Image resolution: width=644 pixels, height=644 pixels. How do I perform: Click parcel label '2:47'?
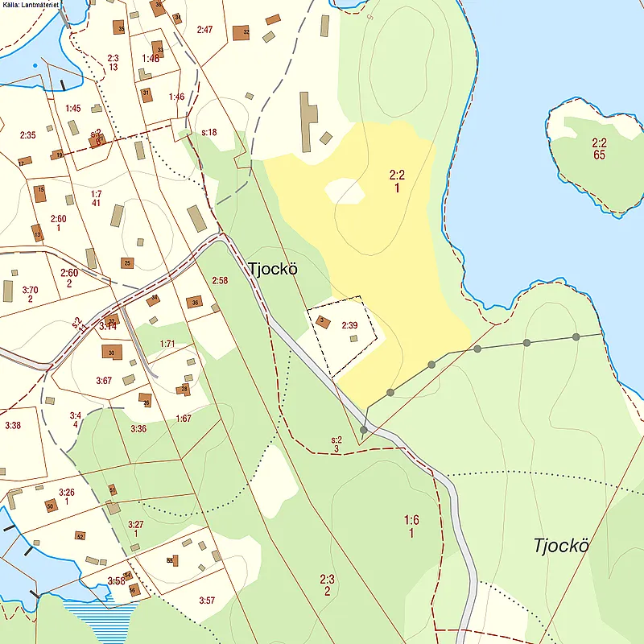pos(204,30)
